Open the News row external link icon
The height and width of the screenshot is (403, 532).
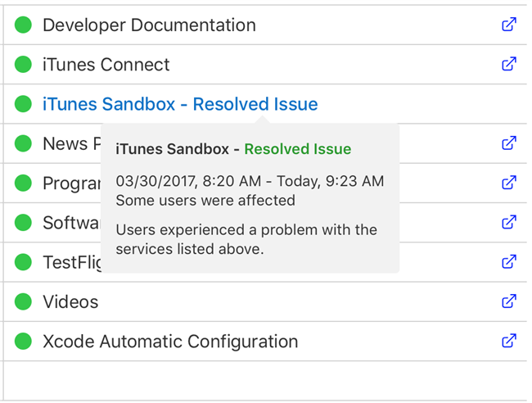click(509, 143)
